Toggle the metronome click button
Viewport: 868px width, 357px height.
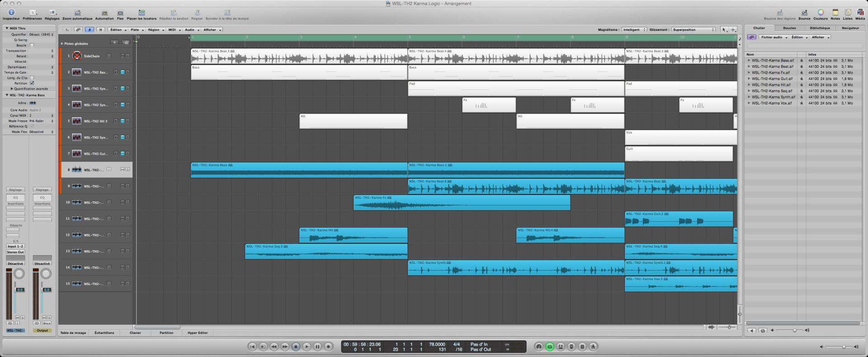point(593,347)
